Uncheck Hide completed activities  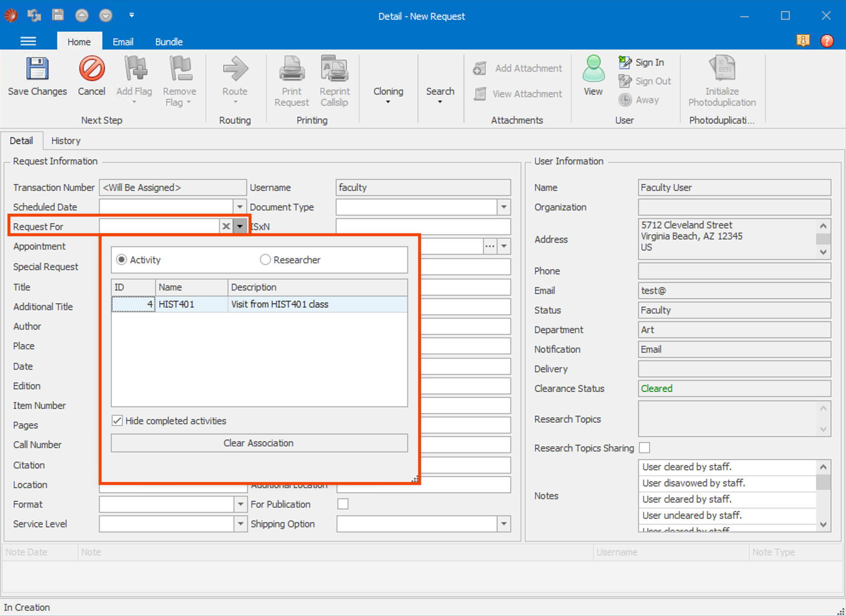point(117,421)
